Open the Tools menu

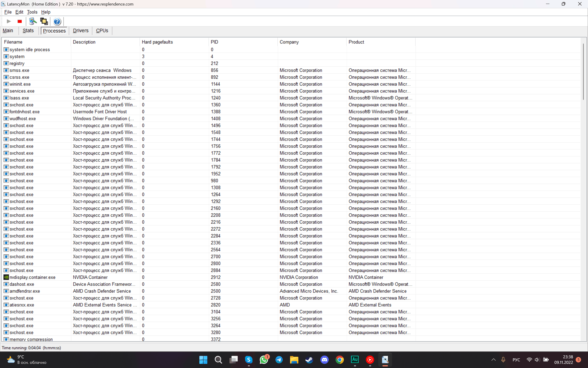pyautogui.click(x=32, y=12)
